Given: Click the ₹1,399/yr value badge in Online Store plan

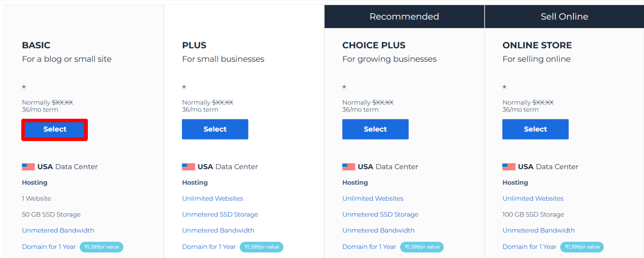Looking at the screenshot, I should [582, 247].
